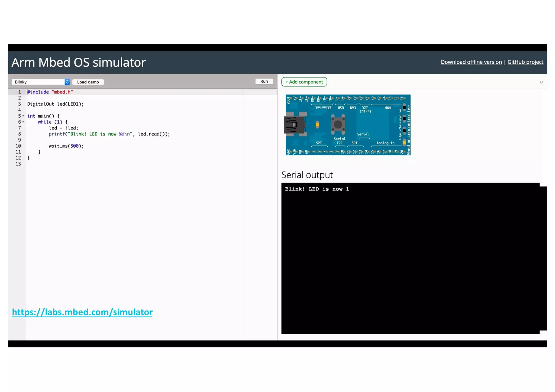Click the Serial output heading

(x=307, y=175)
